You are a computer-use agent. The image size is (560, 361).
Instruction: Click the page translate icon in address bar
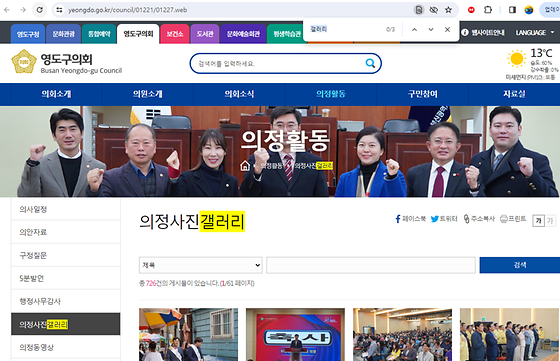click(419, 10)
